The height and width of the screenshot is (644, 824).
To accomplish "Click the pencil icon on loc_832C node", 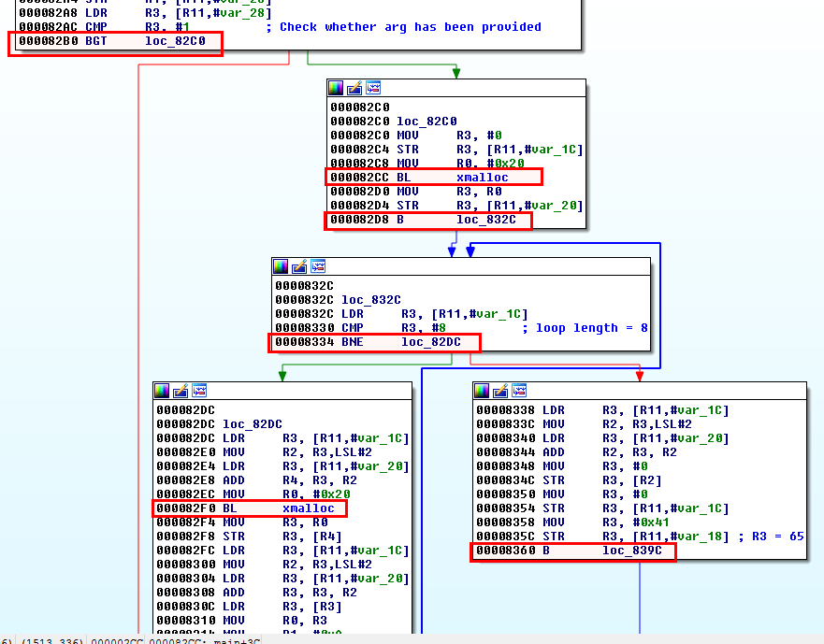I will click(299, 267).
